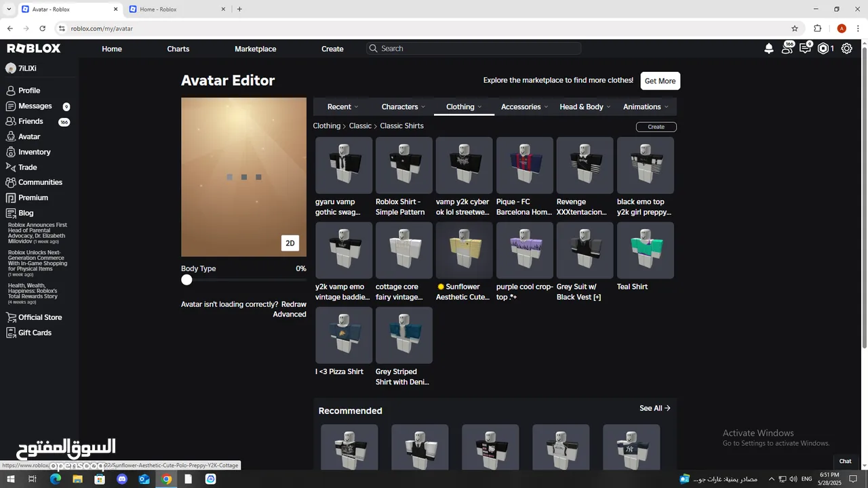Open Task View on the taskbar
Screen dimensions: 868x488
click(32, 479)
